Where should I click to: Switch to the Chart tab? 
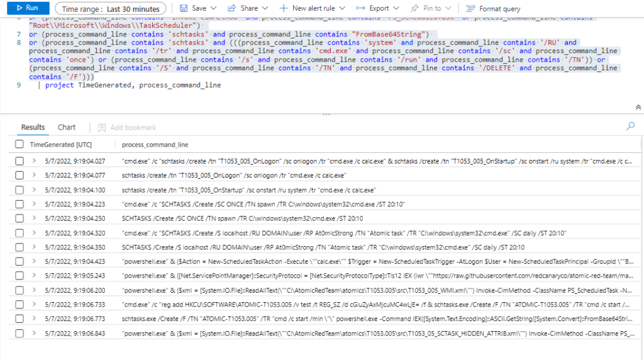pyautogui.click(x=67, y=127)
